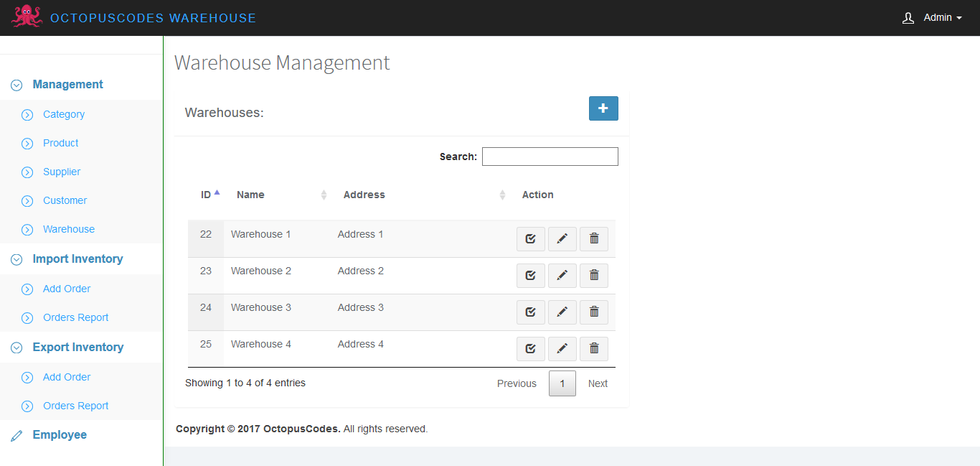This screenshot has width=980, height=466.
Task: Collapse the Management sidebar section
Action: click(67, 85)
